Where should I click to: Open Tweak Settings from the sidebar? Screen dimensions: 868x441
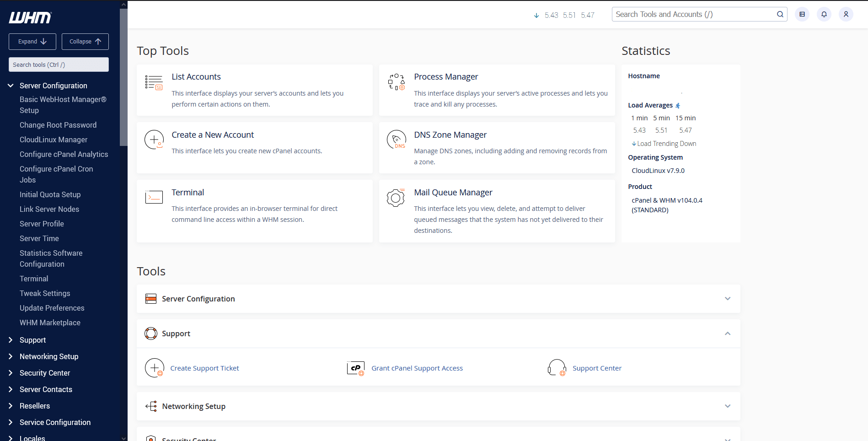tap(45, 293)
